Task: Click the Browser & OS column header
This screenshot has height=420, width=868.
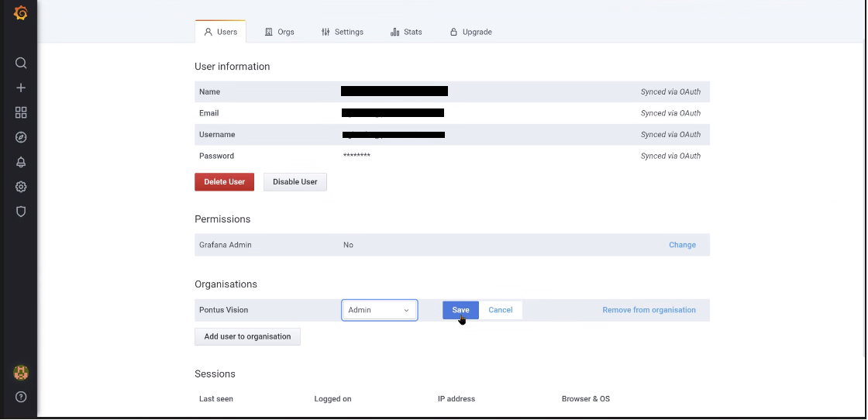Action: (586, 399)
